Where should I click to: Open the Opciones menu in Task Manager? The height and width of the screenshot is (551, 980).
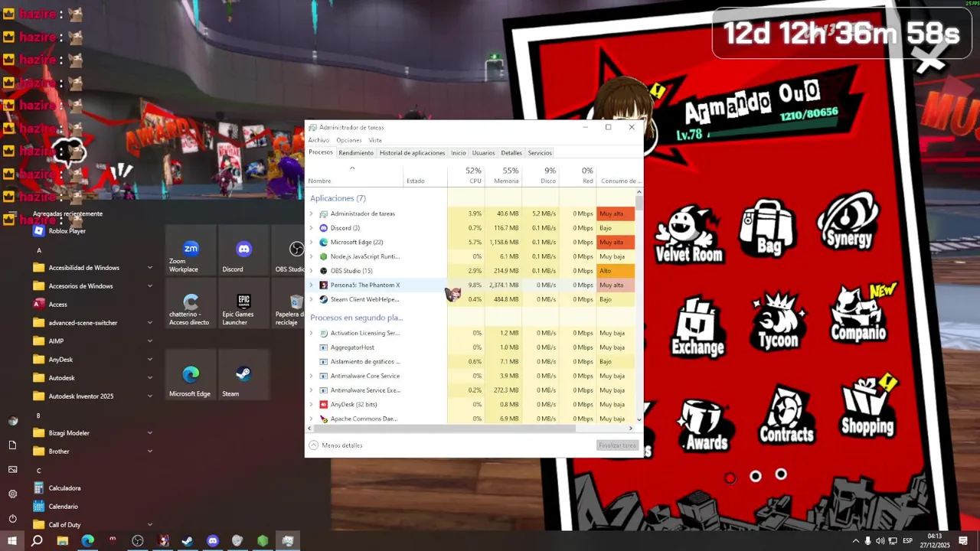(x=348, y=140)
